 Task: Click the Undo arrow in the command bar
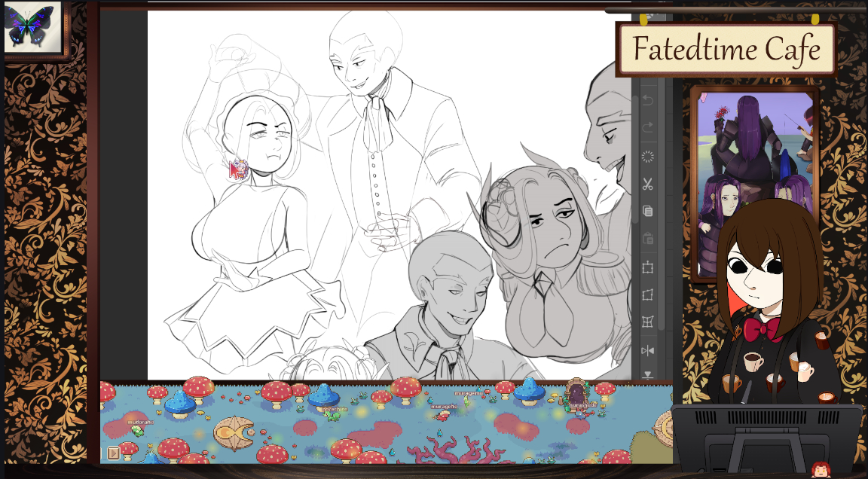pyautogui.click(x=647, y=101)
